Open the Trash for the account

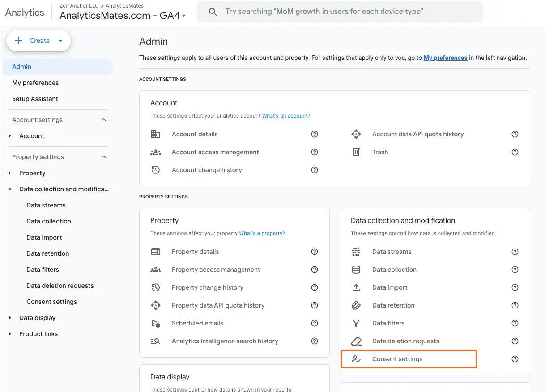click(x=379, y=152)
